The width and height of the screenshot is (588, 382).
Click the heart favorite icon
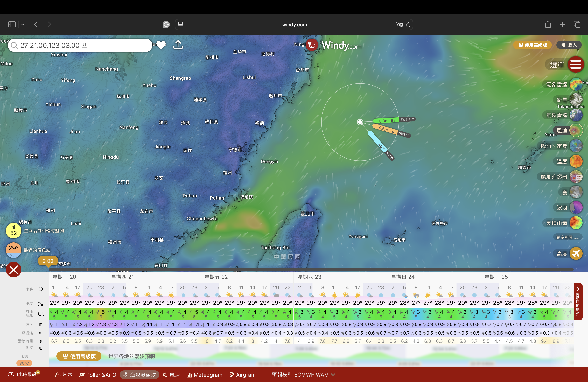(161, 45)
